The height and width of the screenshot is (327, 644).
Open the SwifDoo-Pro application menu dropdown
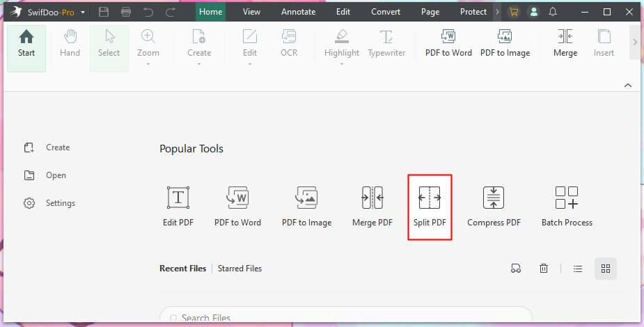[x=83, y=13]
